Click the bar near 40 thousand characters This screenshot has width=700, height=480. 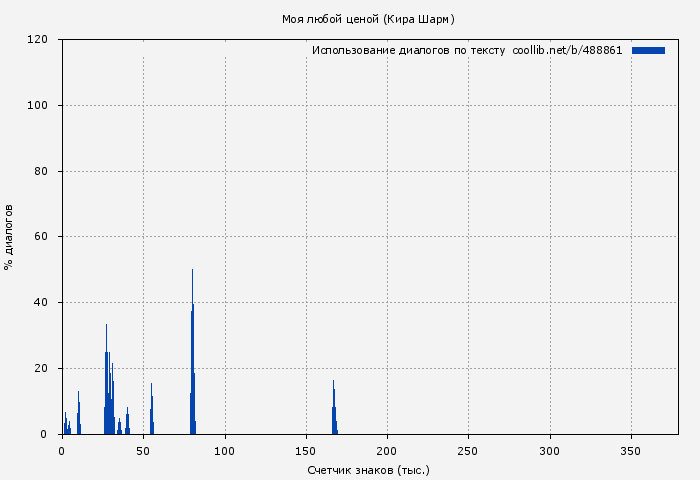[127, 420]
